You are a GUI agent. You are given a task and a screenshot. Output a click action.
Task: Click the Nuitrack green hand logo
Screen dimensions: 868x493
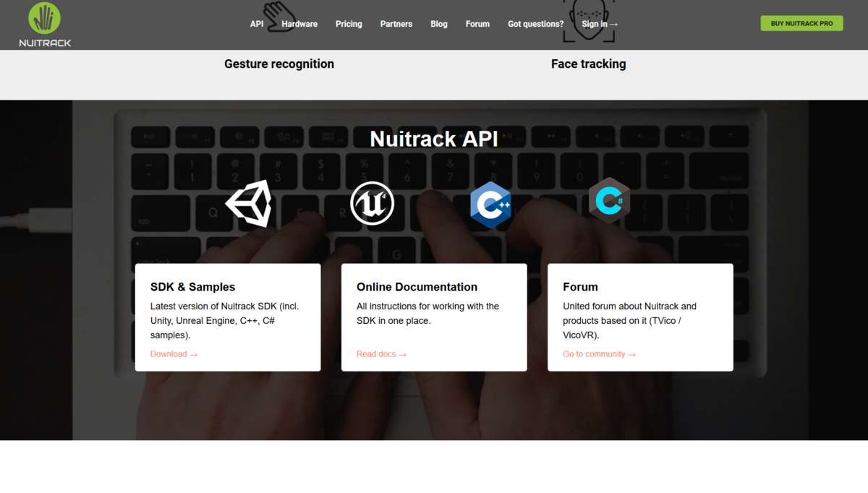click(x=45, y=25)
